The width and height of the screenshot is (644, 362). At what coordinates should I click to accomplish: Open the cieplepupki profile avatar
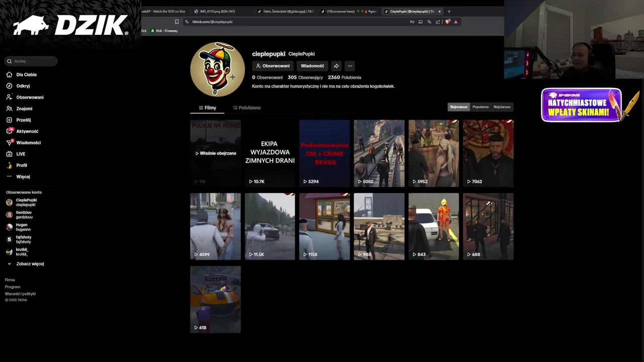217,69
